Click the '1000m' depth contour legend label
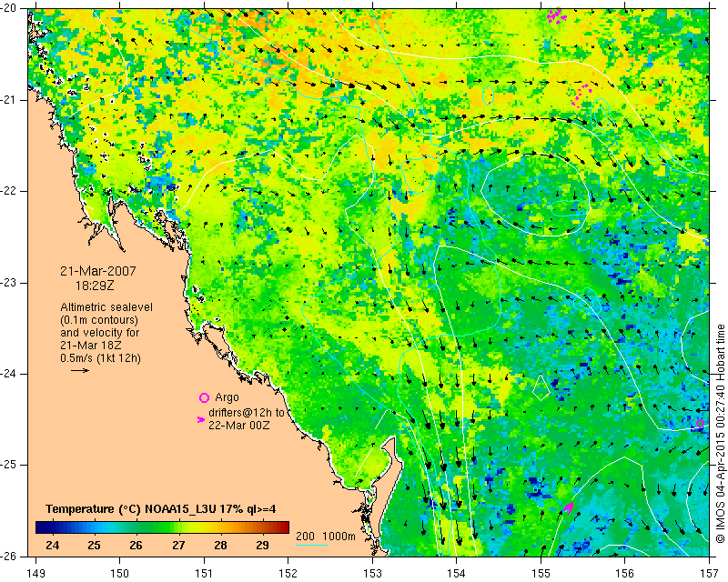This screenshot has width=728, height=582. [339, 536]
